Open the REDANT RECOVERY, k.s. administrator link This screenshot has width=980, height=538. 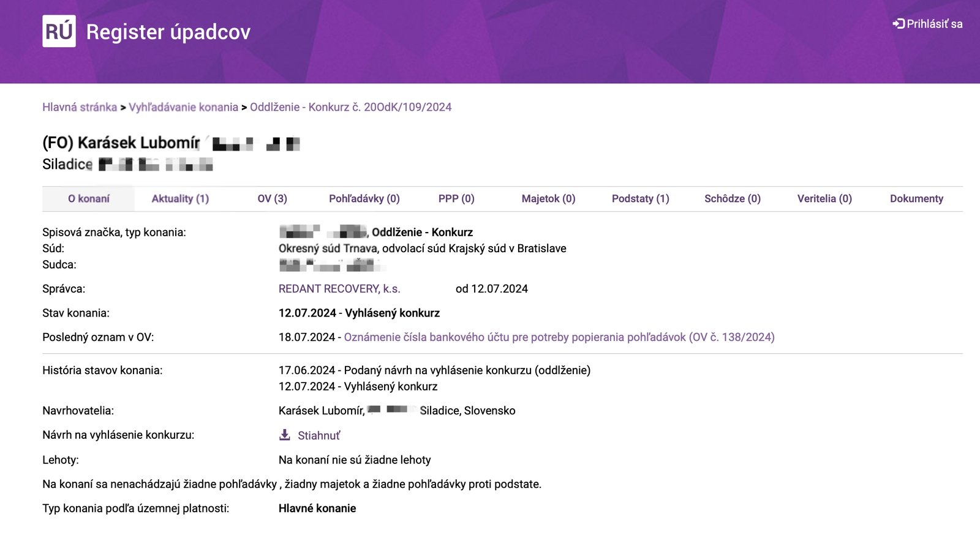click(x=339, y=289)
